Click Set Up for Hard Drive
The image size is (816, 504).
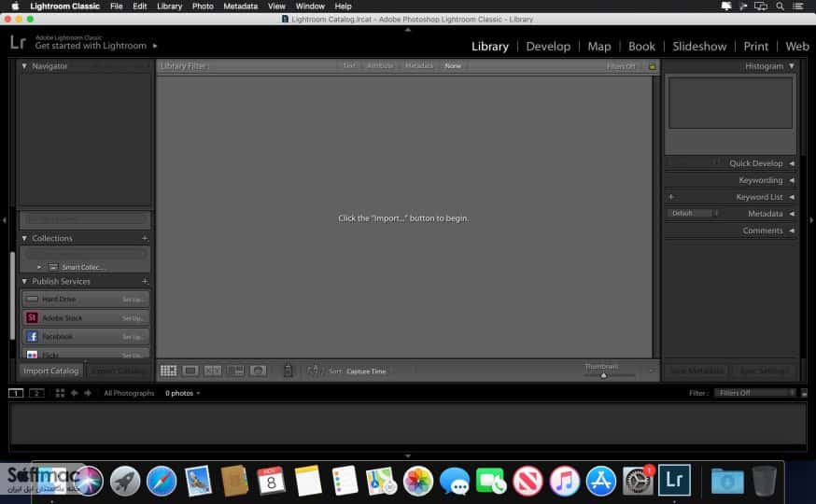[x=133, y=300]
